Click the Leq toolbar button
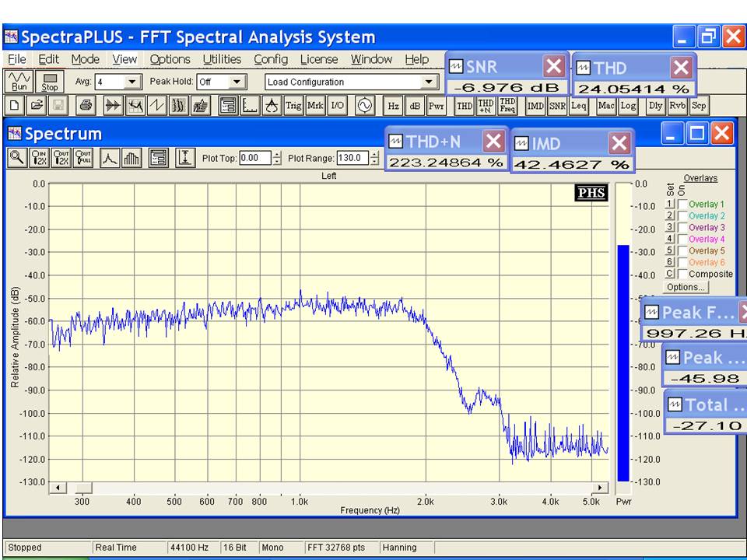747x560 pixels. tap(578, 105)
